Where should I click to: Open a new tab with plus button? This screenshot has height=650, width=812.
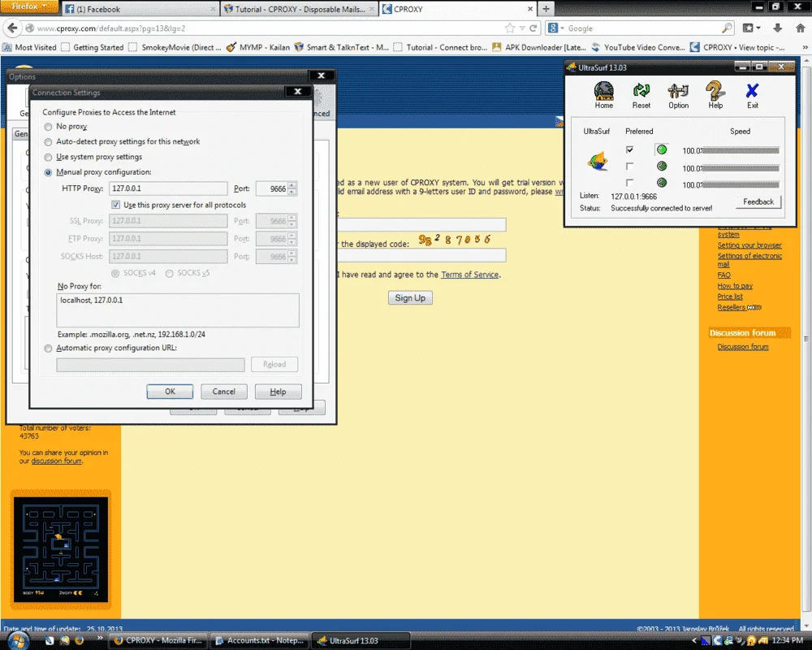pos(546,9)
